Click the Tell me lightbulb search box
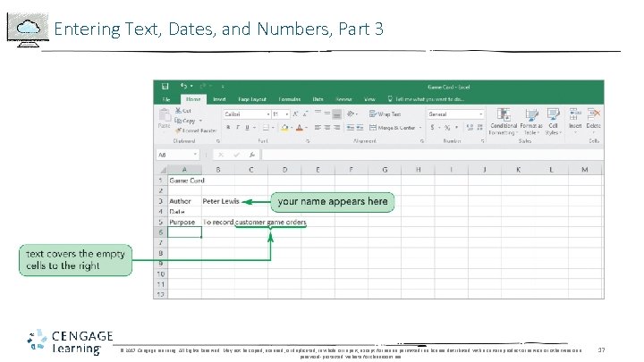644x362 pixels. coord(426,99)
